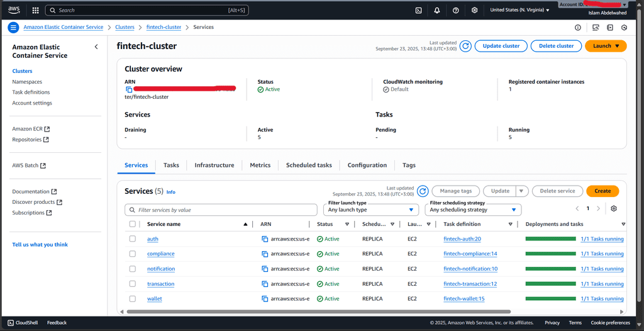Open the Configuration tab
Viewport: 644px width, 331px height.
point(367,165)
